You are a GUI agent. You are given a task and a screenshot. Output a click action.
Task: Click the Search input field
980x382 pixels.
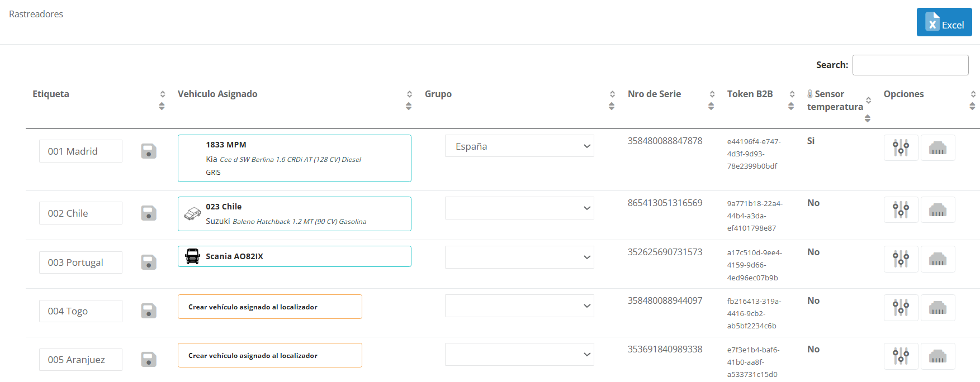(x=910, y=65)
